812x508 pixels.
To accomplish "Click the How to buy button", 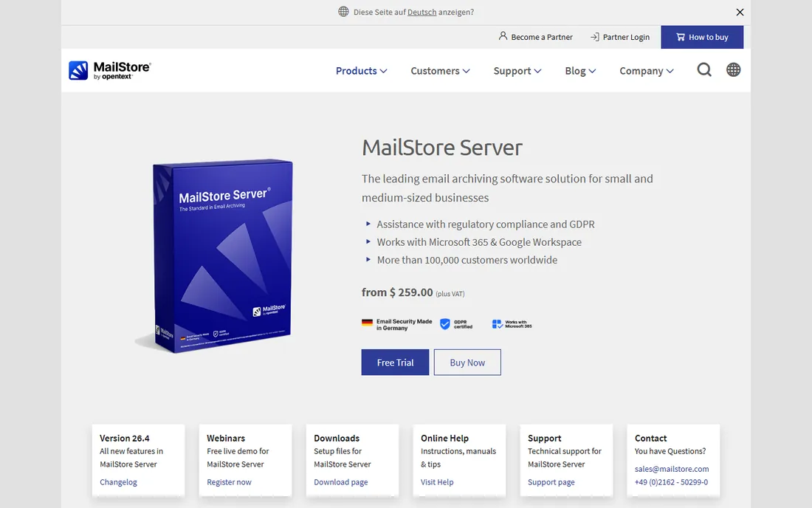I will 702,37.
